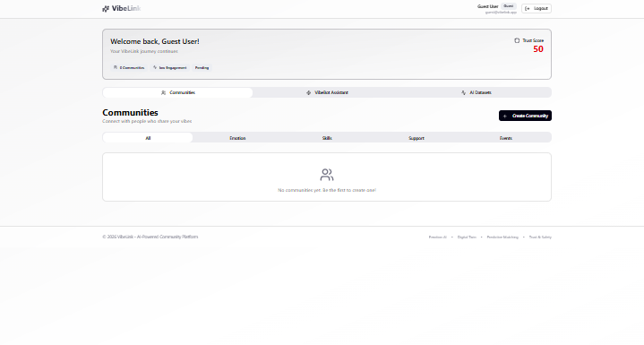Viewport: 644px width, 345px height.
Task: Click the large people icon in empty state
Action: [327, 175]
